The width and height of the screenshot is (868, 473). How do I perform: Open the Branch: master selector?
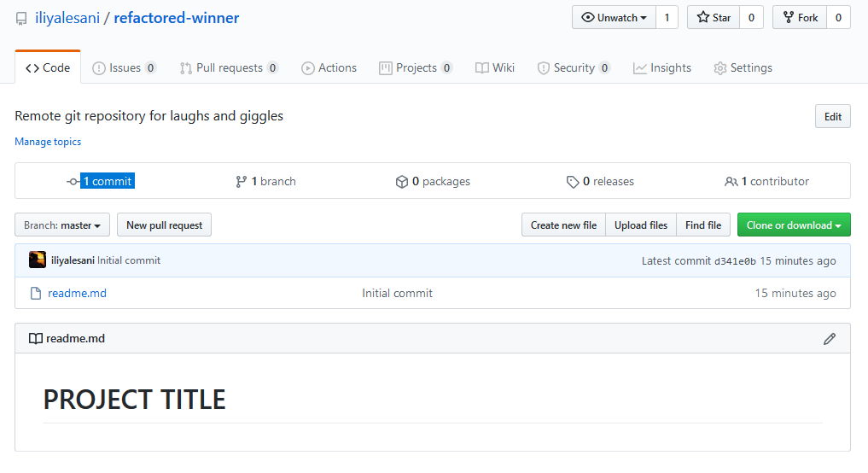coord(62,225)
